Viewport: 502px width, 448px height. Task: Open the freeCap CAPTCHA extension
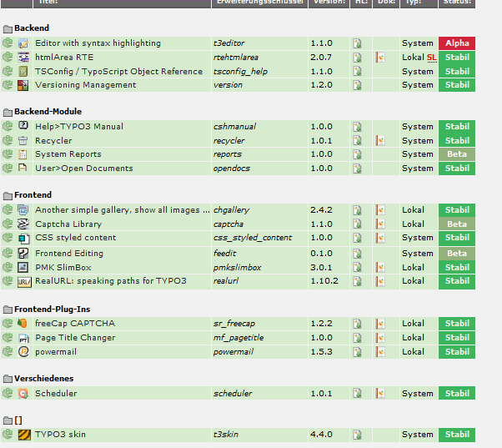pyautogui.click(x=75, y=324)
